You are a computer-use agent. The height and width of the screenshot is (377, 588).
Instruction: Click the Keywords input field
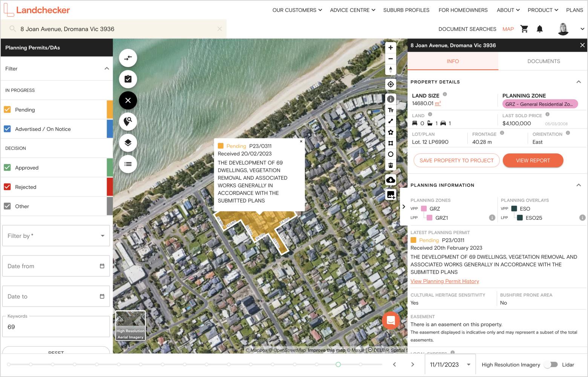coord(56,326)
